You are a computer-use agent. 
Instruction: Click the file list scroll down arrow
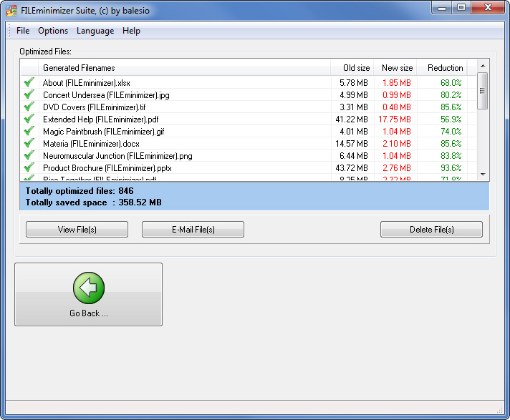(x=483, y=175)
